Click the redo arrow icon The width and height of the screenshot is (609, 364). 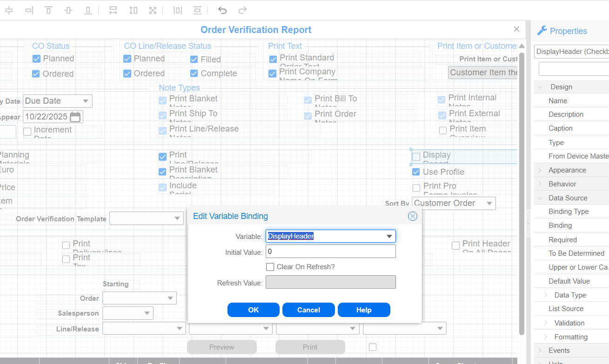coord(242,10)
